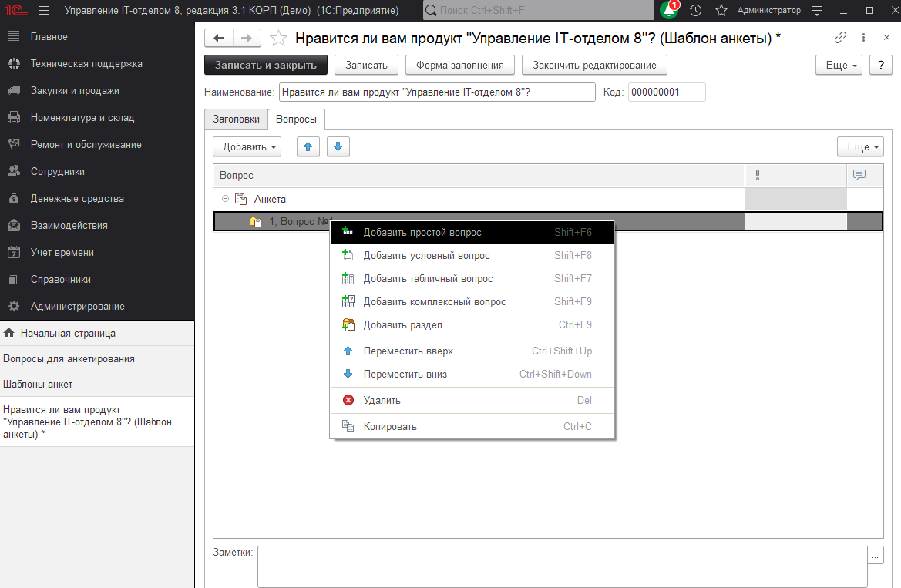
Task: Open the main hamburger menu
Action: point(43,11)
